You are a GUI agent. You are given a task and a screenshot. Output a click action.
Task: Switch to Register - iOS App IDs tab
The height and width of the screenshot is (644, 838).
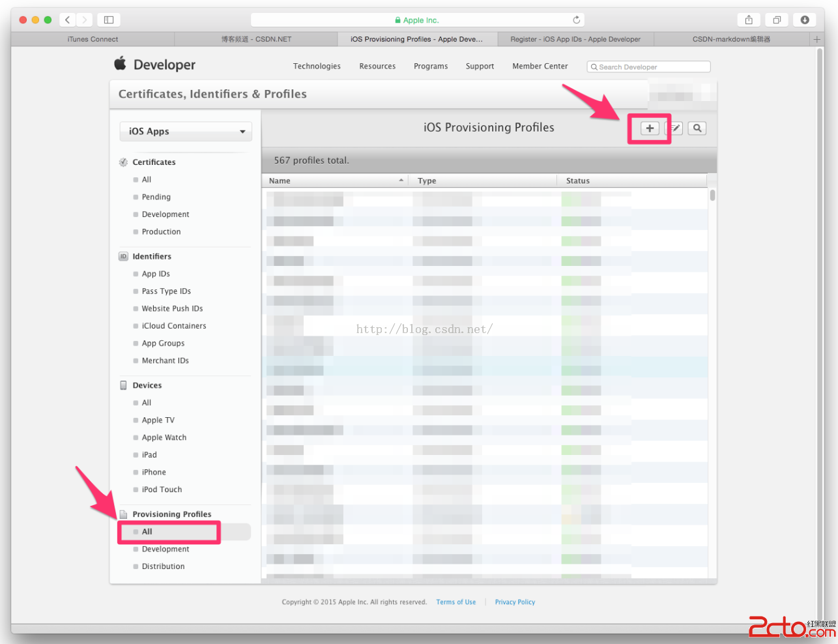(x=575, y=39)
